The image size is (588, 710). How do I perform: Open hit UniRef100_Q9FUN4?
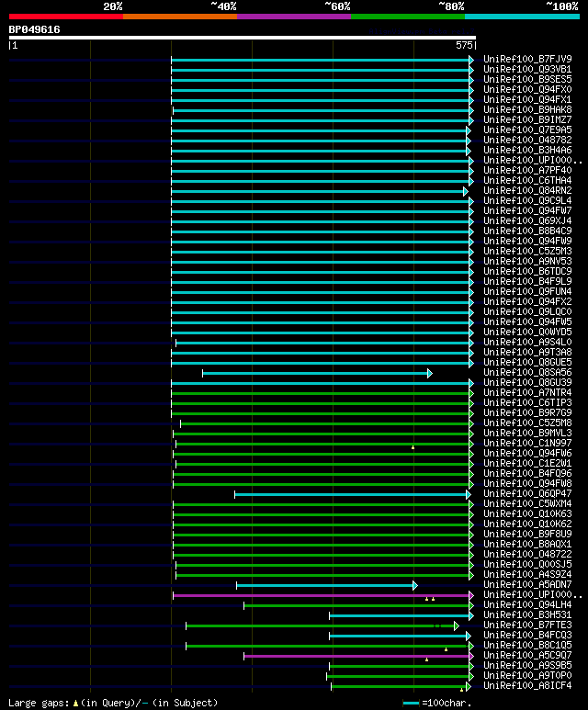point(527,291)
